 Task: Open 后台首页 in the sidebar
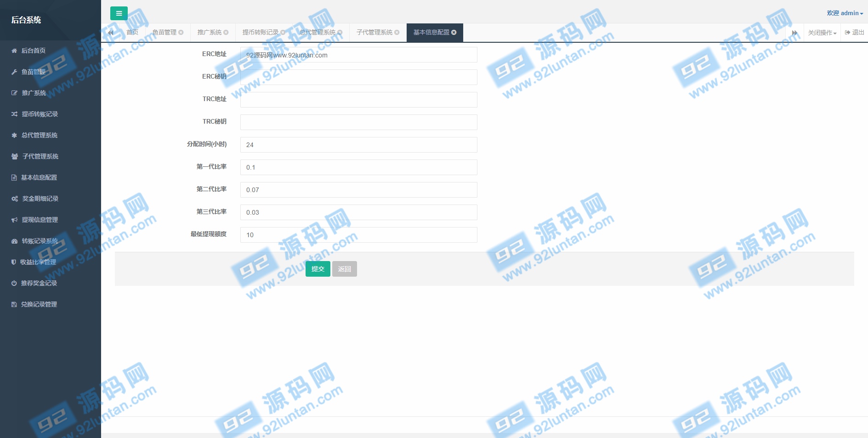click(x=51, y=51)
